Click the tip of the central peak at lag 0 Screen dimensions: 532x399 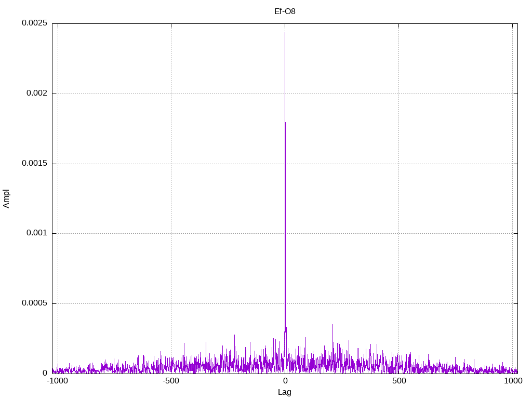(x=285, y=33)
